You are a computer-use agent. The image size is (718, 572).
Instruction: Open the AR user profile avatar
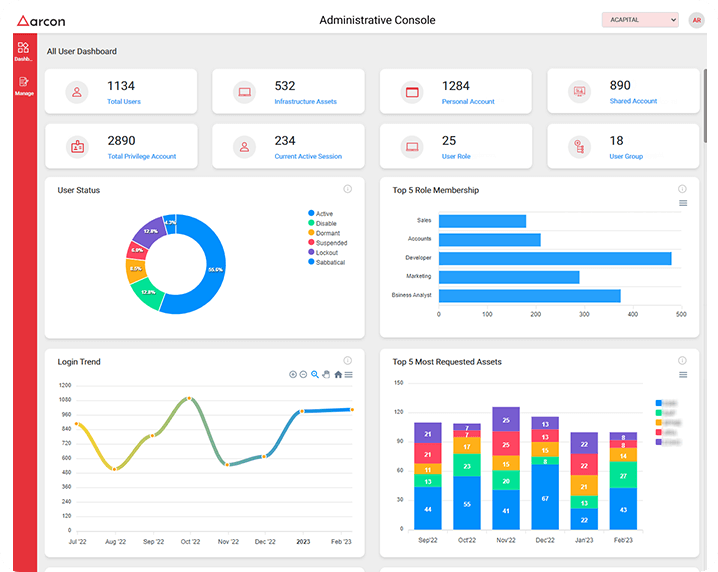[x=696, y=20]
